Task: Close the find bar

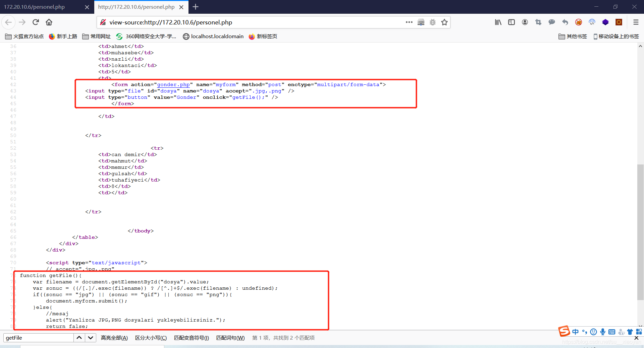Action: (x=636, y=338)
